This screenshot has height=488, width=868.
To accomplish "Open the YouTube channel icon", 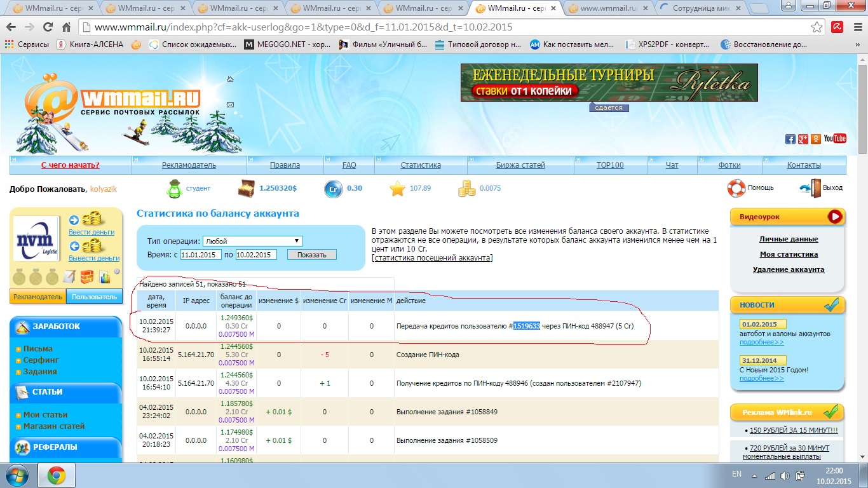I will click(835, 139).
